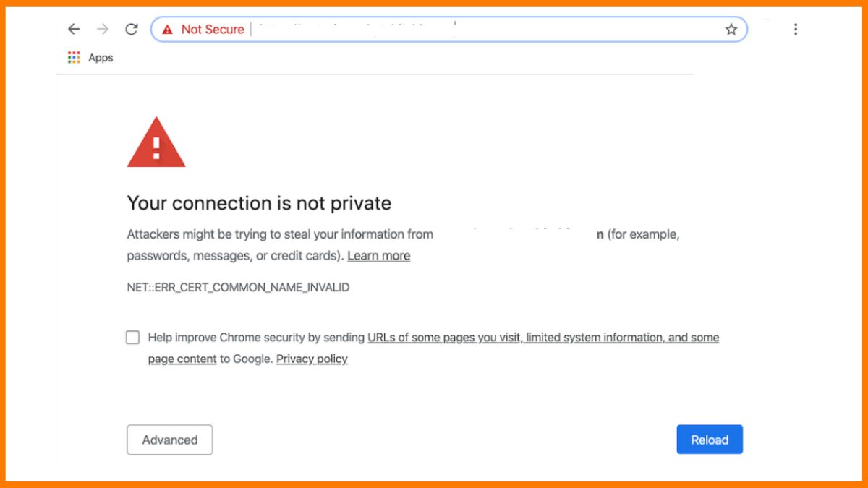The height and width of the screenshot is (488, 868).
Task: Click the red Not Secure warning icon
Action: tap(168, 30)
